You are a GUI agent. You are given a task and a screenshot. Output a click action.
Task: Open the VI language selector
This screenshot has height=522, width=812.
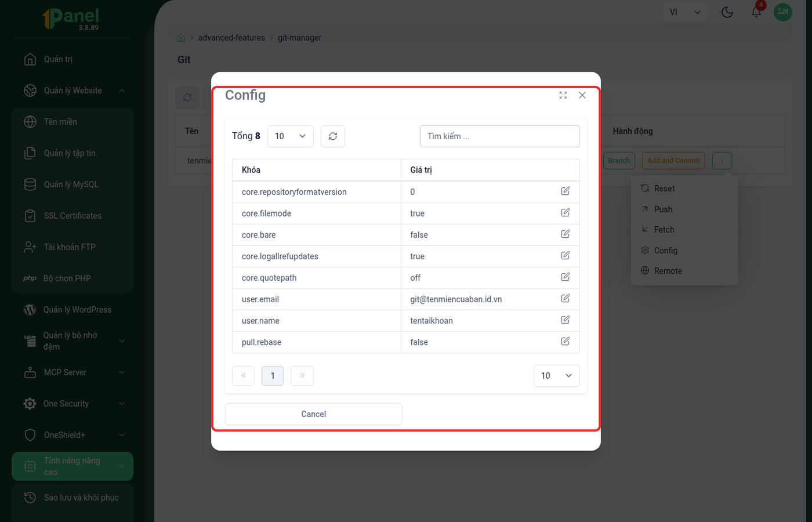(x=685, y=12)
